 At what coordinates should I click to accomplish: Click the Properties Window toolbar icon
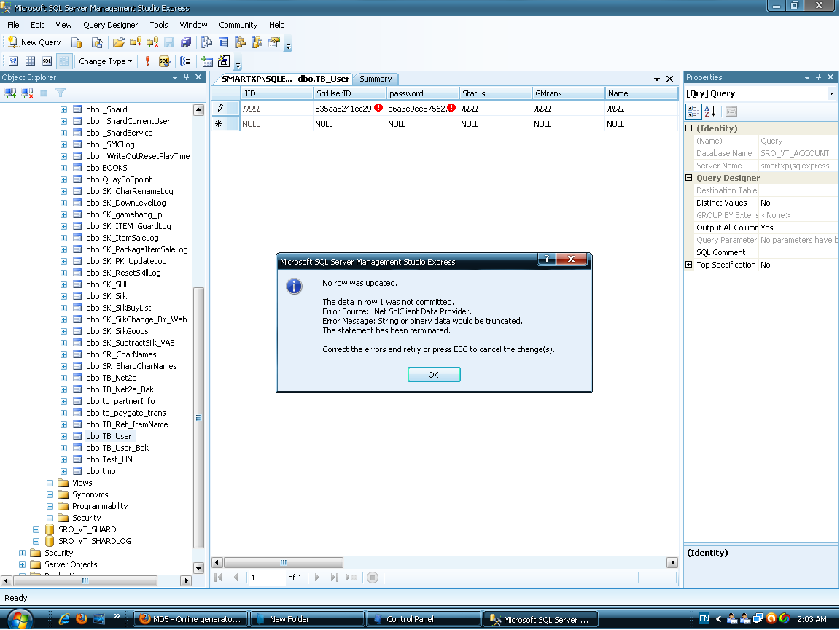coord(273,42)
